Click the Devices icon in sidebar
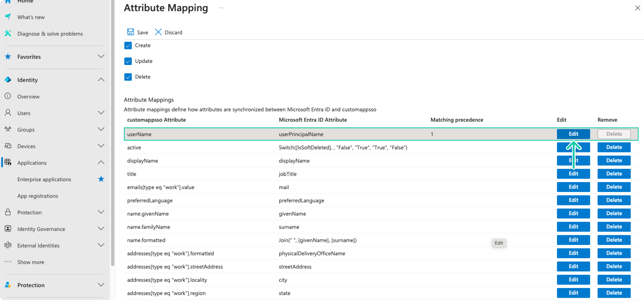644x300 pixels. 8,146
